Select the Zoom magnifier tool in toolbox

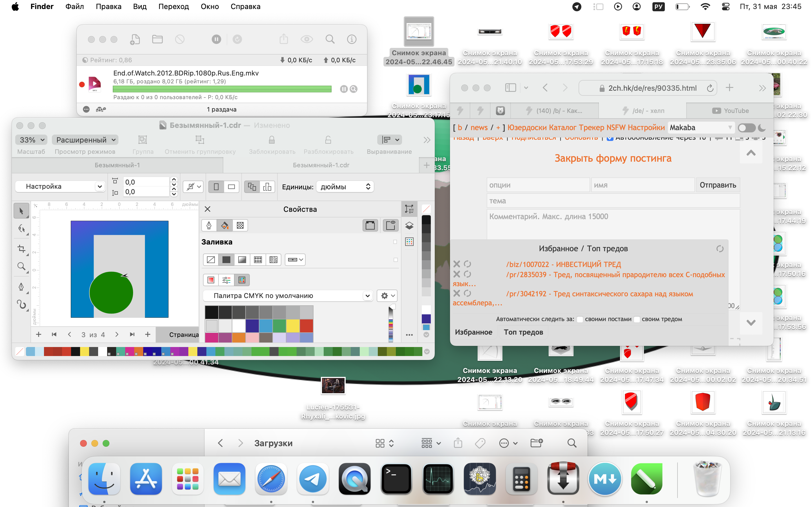click(21, 266)
